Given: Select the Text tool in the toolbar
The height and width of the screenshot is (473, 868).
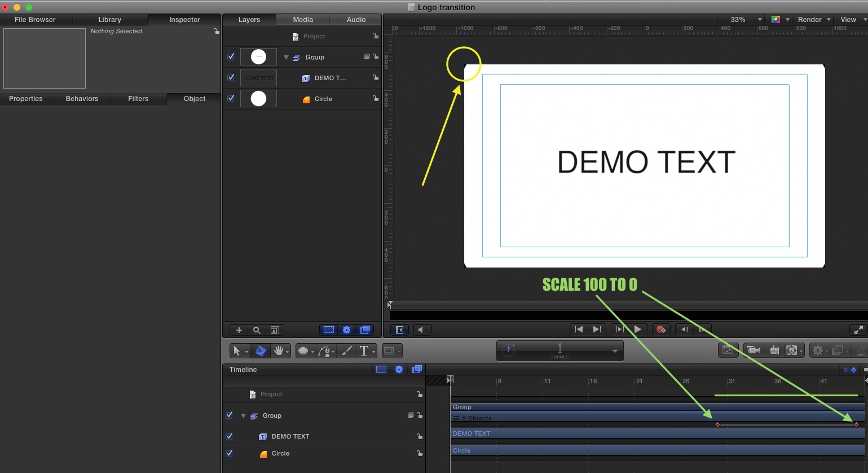Looking at the screenshot, I should click(x=364, y=351).
